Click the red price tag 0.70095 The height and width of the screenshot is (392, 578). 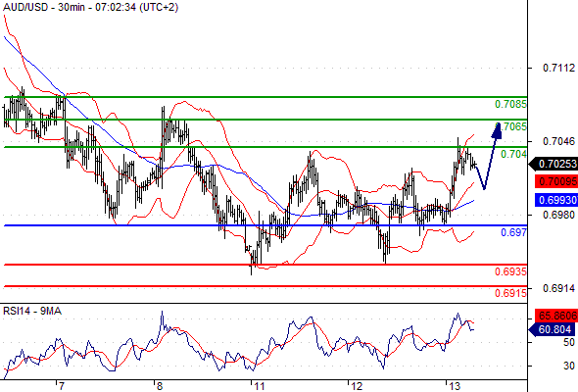click(556, 181)
